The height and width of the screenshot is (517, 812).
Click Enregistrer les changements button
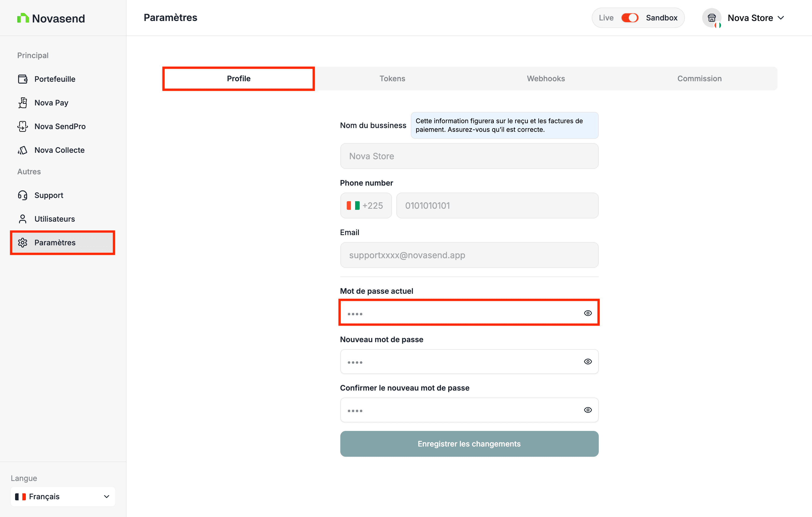pos(469,444)
